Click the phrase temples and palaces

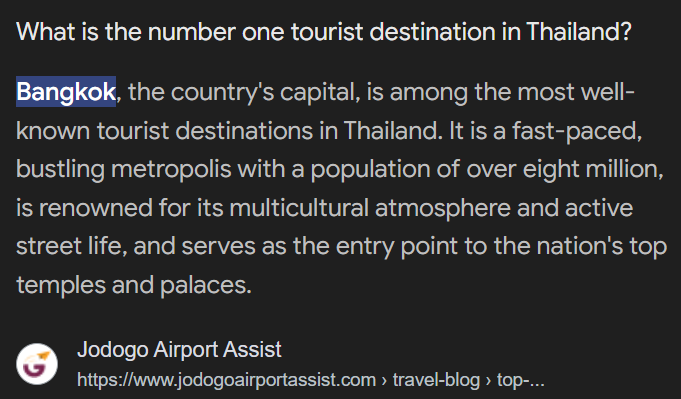pyautogui.click(x=134, y=285)
